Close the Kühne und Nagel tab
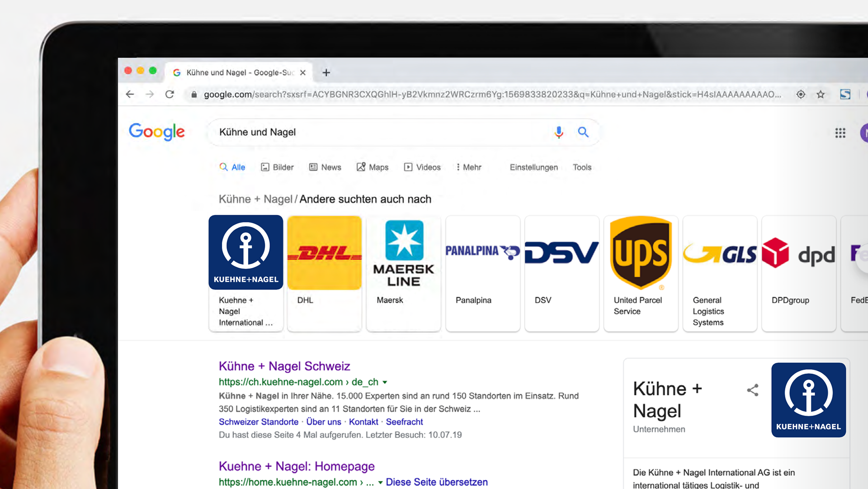Viewport: 868px width, 489px height. (303, 72)
